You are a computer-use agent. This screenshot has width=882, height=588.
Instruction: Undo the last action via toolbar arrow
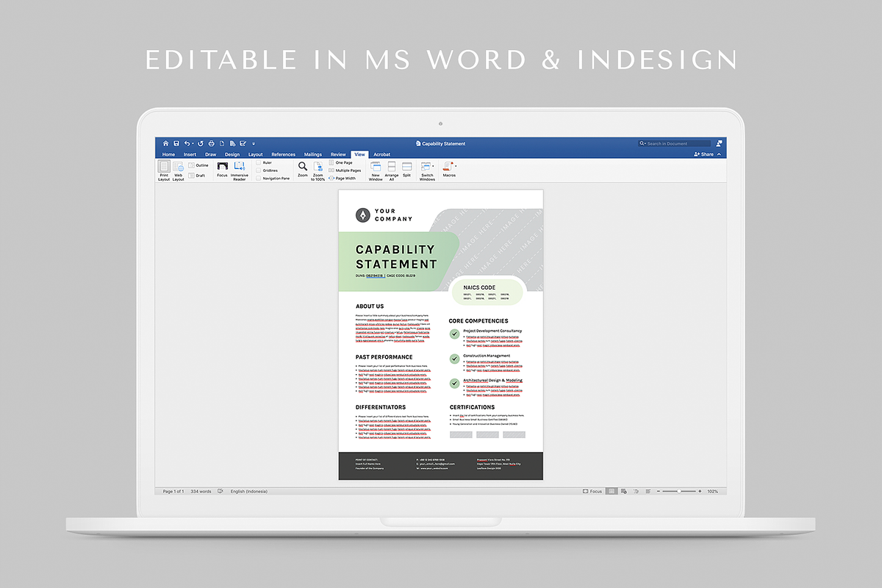[186, 143]
